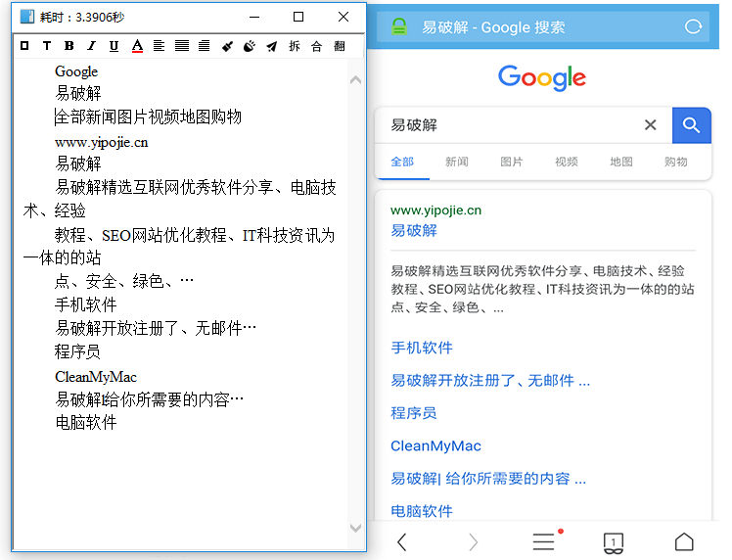Toggle bold formatting with the B icon

(69, 46)
